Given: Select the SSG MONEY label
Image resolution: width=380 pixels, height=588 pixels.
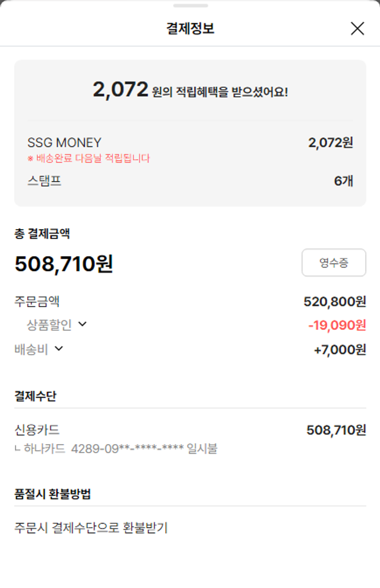Looking at the screenshot, I should (64, 142).
